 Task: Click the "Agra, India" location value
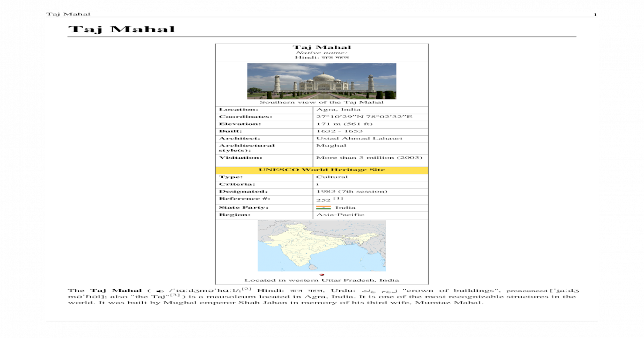(x=338, y=109)
